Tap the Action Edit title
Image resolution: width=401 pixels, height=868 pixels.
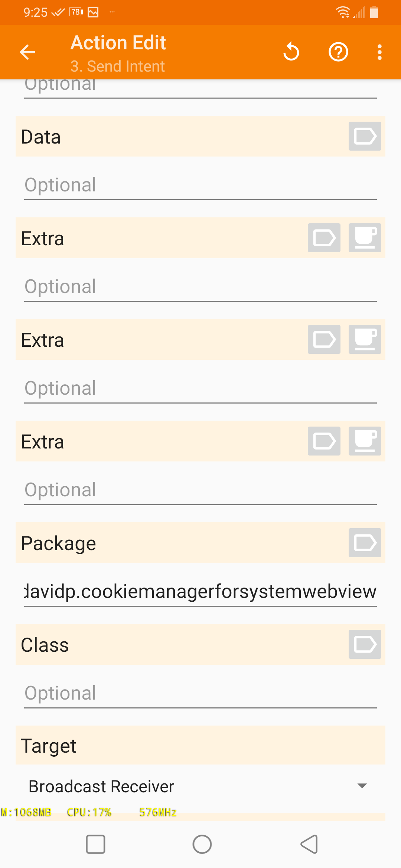coord(118,42)
